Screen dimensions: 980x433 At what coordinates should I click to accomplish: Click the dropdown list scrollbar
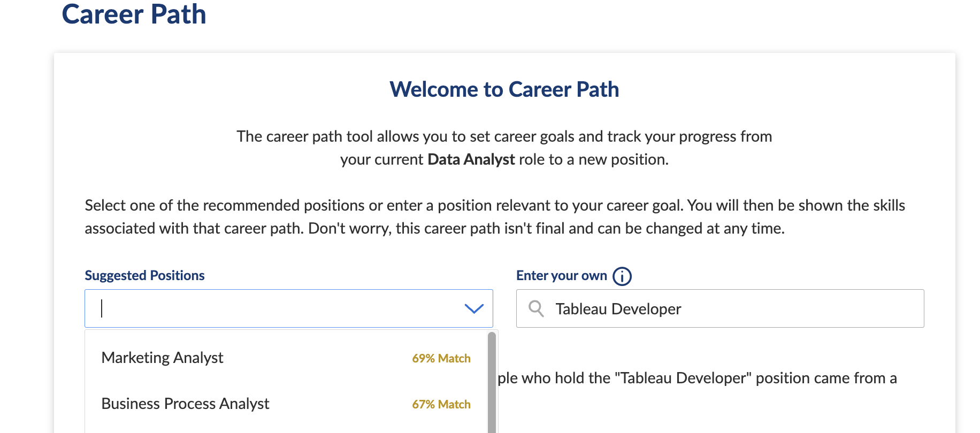tap(492, 380)
